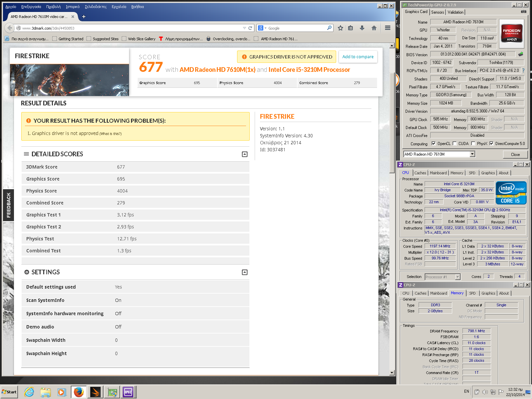The width and height of the screenshot is (532, 399).
Task: Open the Overclocking bookmark in toolbar
Action: [228, 39]
